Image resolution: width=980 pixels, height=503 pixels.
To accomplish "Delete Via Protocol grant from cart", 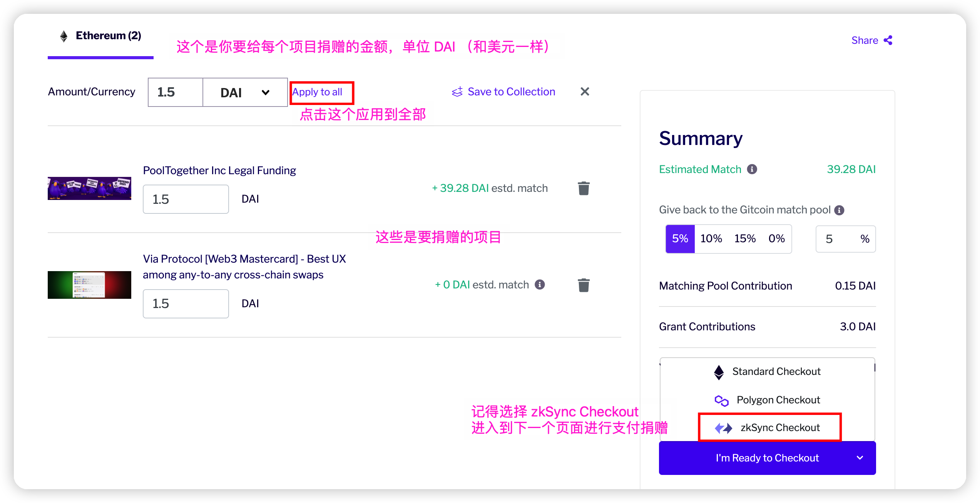I will tap(584, 285).
